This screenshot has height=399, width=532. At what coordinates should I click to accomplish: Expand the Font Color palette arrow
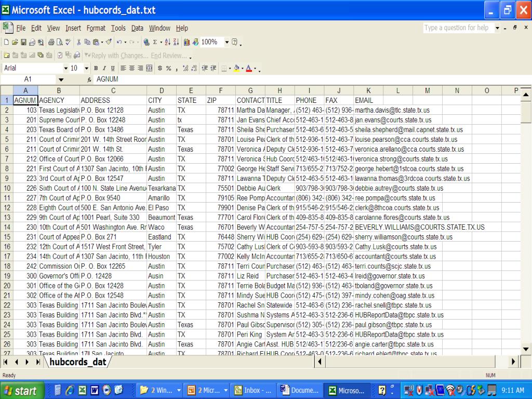coord(255,68)
